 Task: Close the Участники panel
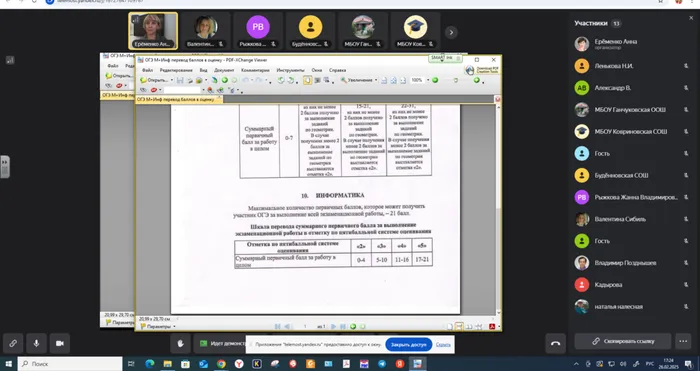point(691,18)
